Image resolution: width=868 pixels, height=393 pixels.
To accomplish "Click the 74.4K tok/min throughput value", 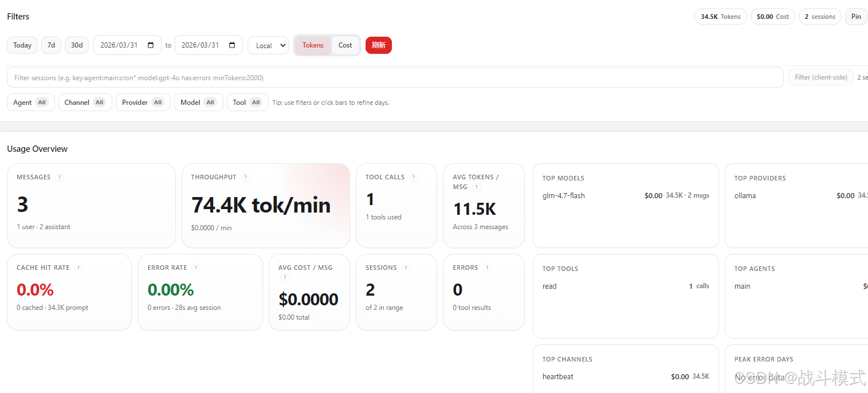I will [x=261, y=205].
